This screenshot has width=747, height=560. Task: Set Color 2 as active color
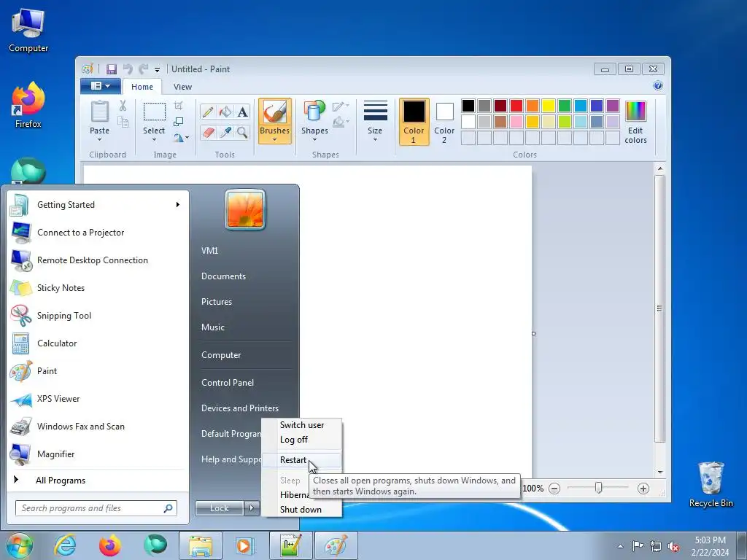(x=444, y=122)
